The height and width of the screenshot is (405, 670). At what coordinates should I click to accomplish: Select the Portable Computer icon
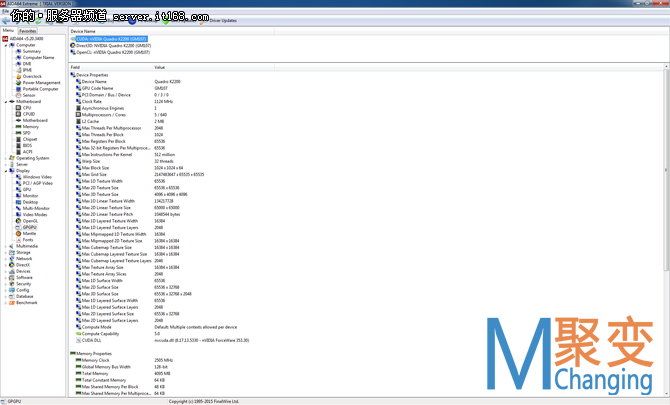coord(18,89)
